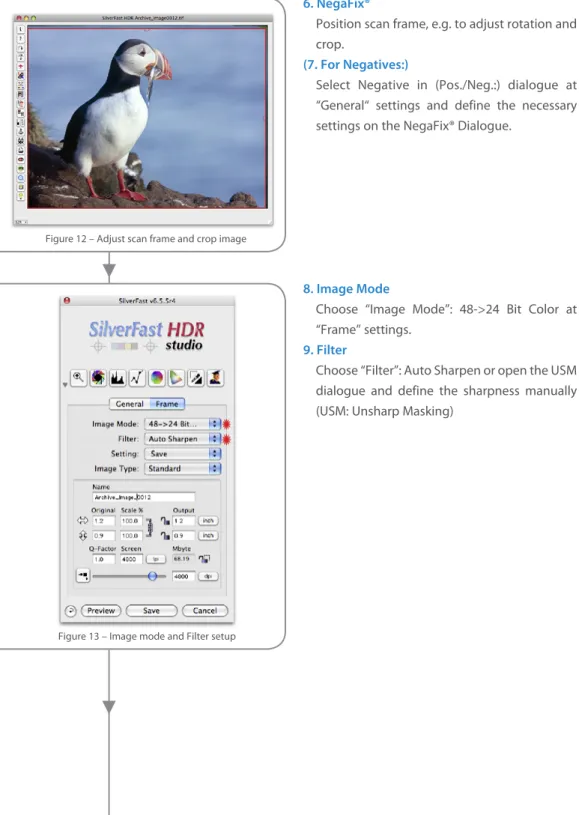Click the bottom inch unit button
The height and width of the screenshot is (815, 579).
click(x=208, y=535)
